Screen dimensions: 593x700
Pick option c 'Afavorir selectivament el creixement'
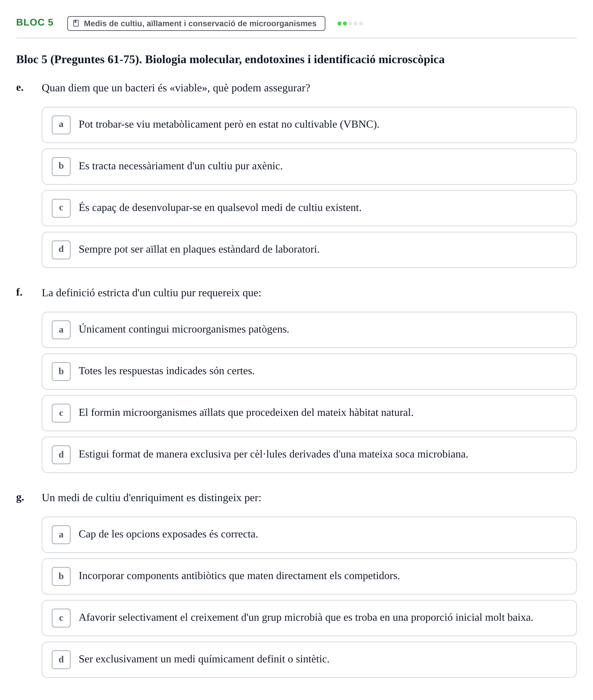pos(309,618)
